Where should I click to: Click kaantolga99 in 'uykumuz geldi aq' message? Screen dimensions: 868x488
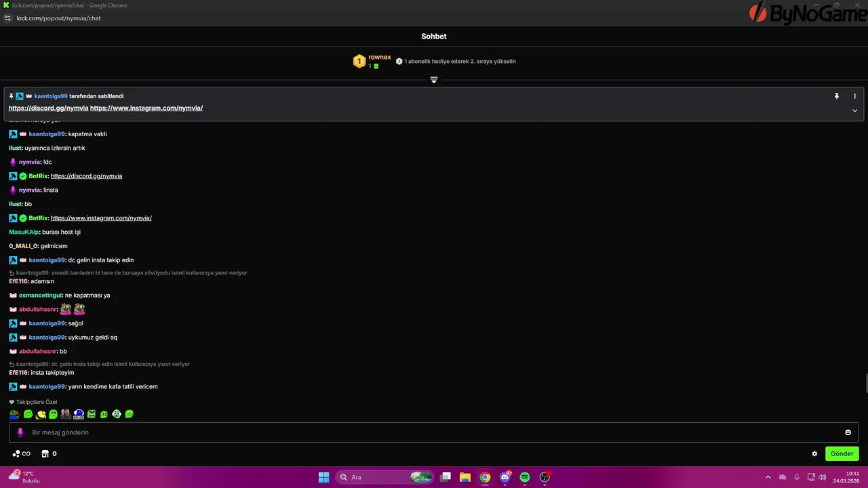coord(47,338)
